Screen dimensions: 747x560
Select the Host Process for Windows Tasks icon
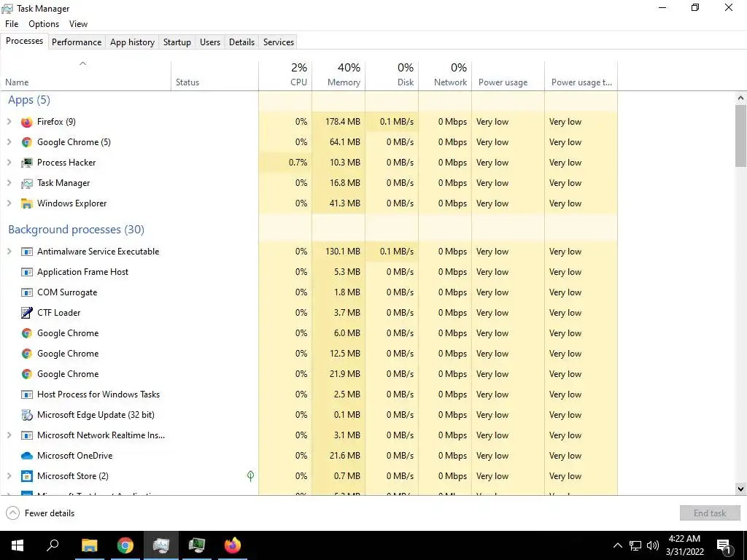[x=27, y=394]
